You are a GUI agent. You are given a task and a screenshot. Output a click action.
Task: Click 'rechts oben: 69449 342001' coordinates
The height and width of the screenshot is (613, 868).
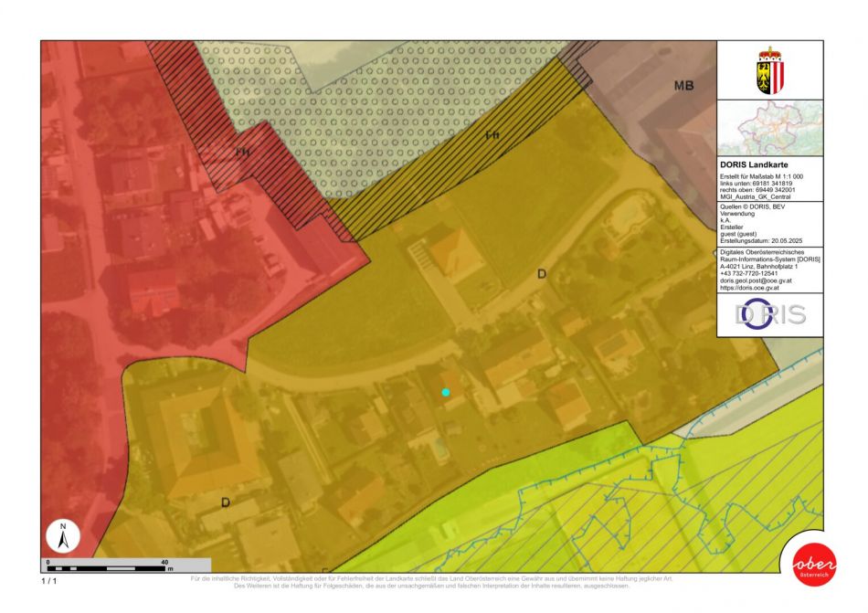click(757, 190)
